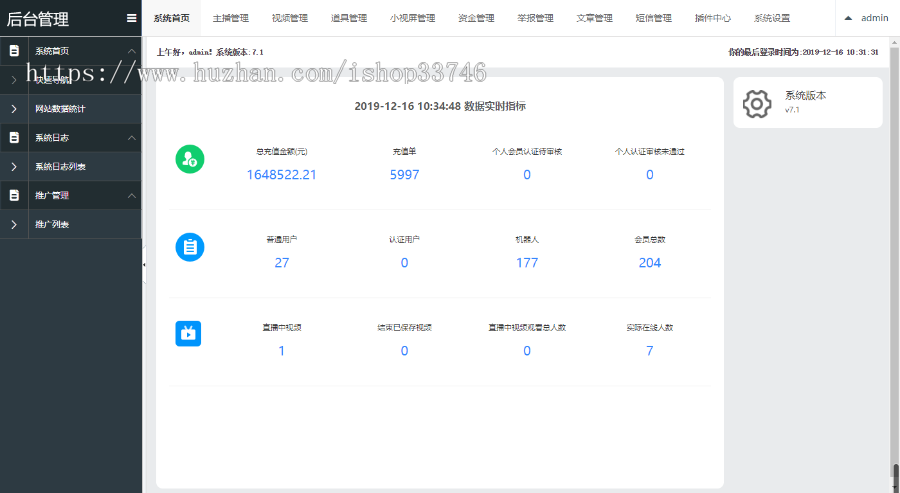Click the 直播中视频观看总人数 count 0
Image resolution: width=900 pixels, height=493 pixels.
tap(527, 351)
